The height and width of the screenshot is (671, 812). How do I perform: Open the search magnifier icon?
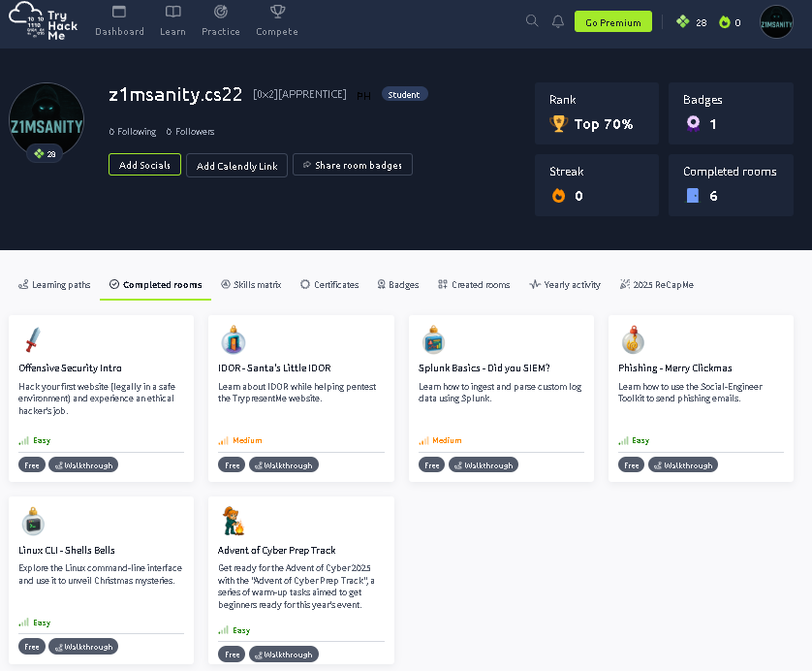(x=532, y=21)
